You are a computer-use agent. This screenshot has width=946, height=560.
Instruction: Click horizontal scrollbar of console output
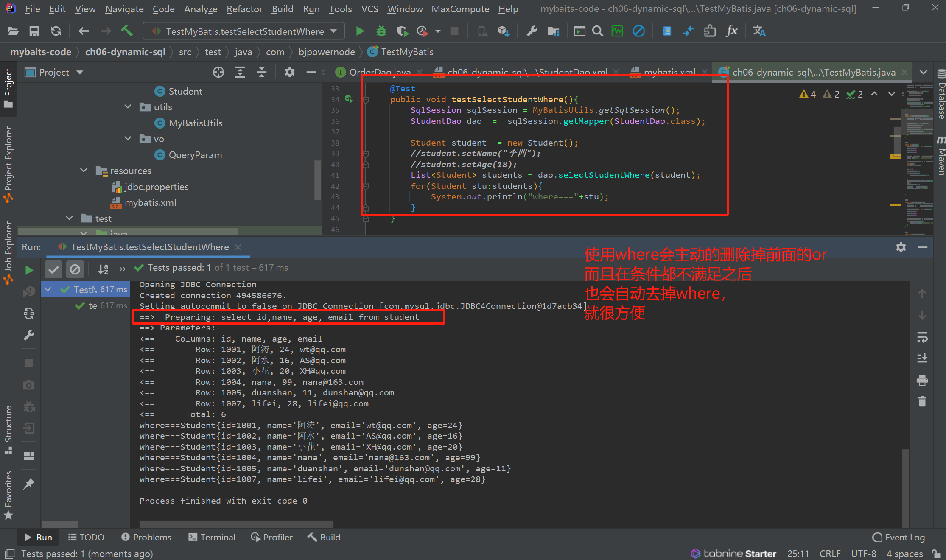236,524
